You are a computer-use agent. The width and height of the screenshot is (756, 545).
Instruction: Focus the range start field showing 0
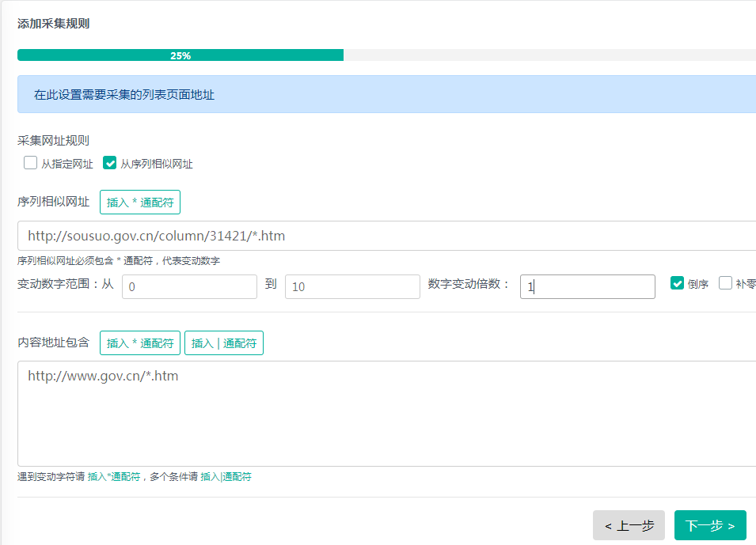189,286
